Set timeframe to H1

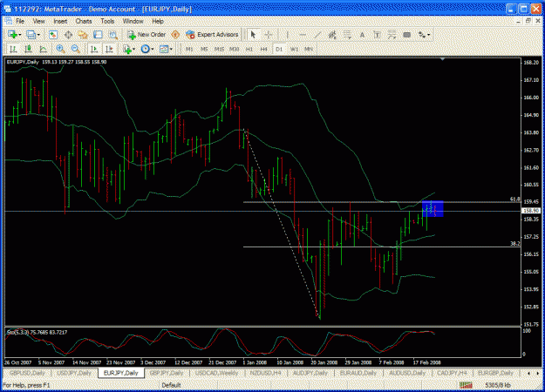[249, 49]
